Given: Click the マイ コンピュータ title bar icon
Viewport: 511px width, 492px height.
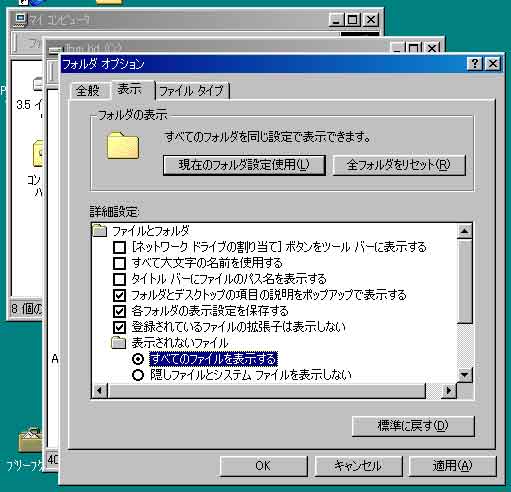Looking at the screenshot, I should (21, 19).
